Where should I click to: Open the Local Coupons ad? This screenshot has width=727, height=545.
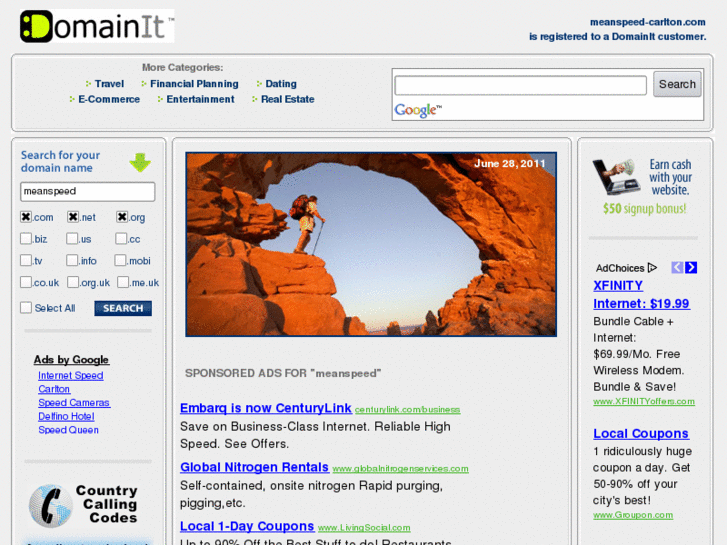pos(641,434)
